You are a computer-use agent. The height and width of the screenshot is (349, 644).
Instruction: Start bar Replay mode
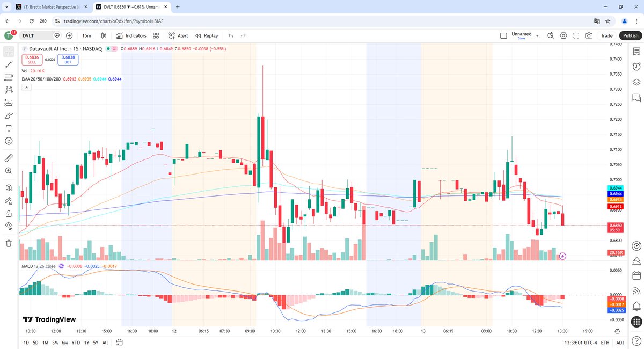point(207,35)
